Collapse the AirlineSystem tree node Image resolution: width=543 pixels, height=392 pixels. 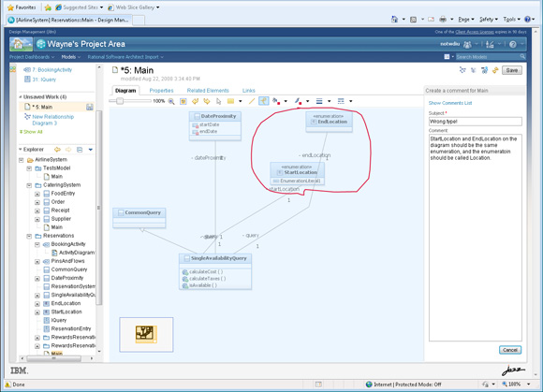22,160
